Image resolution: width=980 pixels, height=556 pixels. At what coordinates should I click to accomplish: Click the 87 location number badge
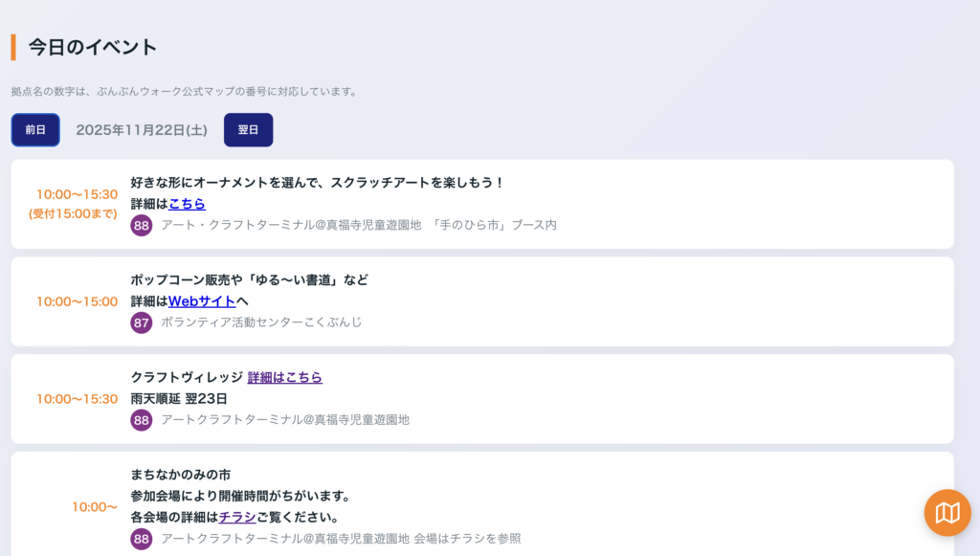click(x=142, y=322)
